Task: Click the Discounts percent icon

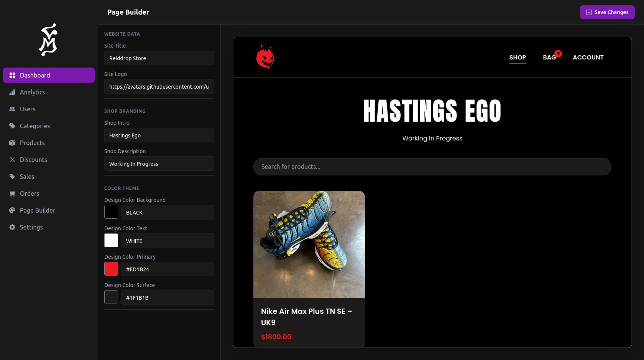Action: point(12,160)
